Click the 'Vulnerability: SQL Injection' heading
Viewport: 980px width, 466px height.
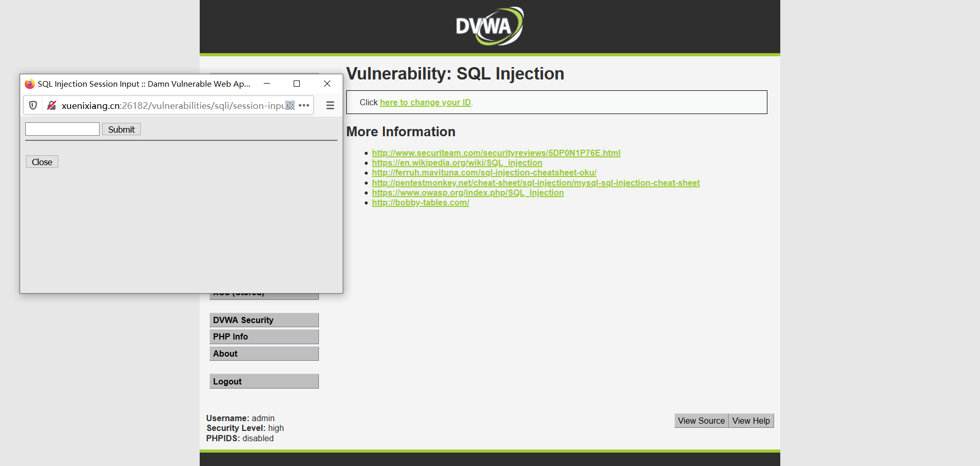coord(455,74)
